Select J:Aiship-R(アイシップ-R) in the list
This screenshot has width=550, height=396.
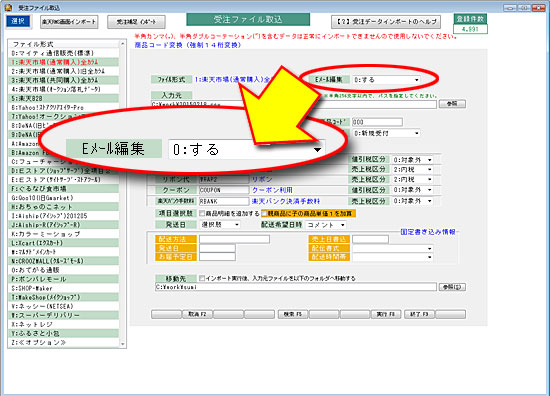(x=63, y=225)
